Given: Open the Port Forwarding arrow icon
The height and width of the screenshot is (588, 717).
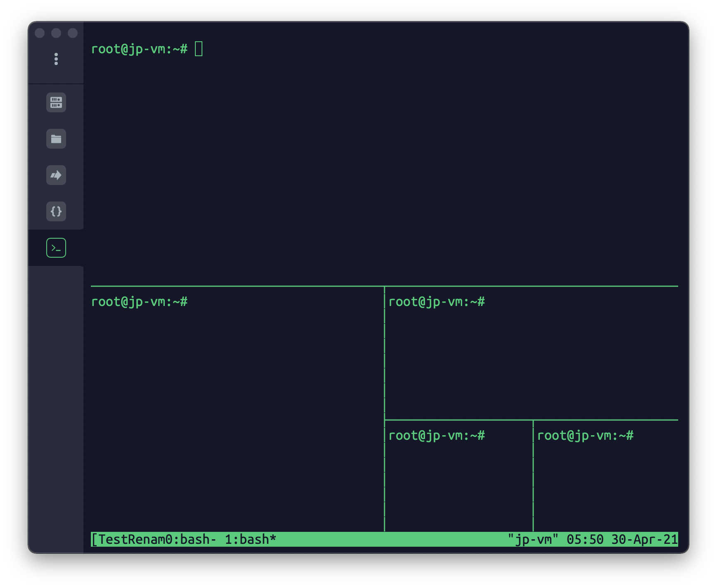Looking at the screenshot, I should click(x=56, y=175).
